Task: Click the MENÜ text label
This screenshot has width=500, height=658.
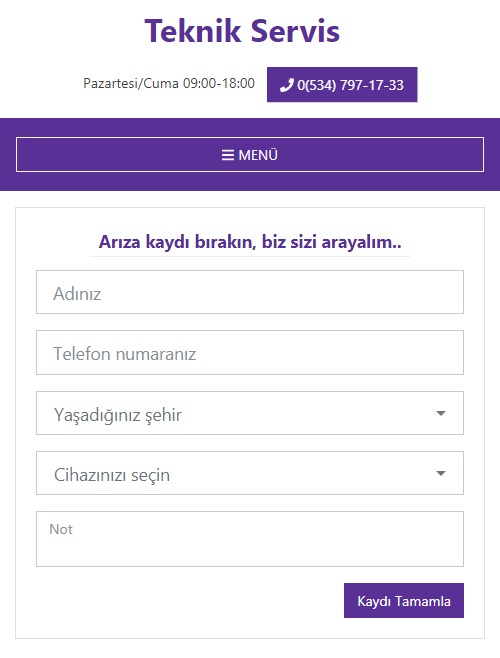Action: click(258, 155)
